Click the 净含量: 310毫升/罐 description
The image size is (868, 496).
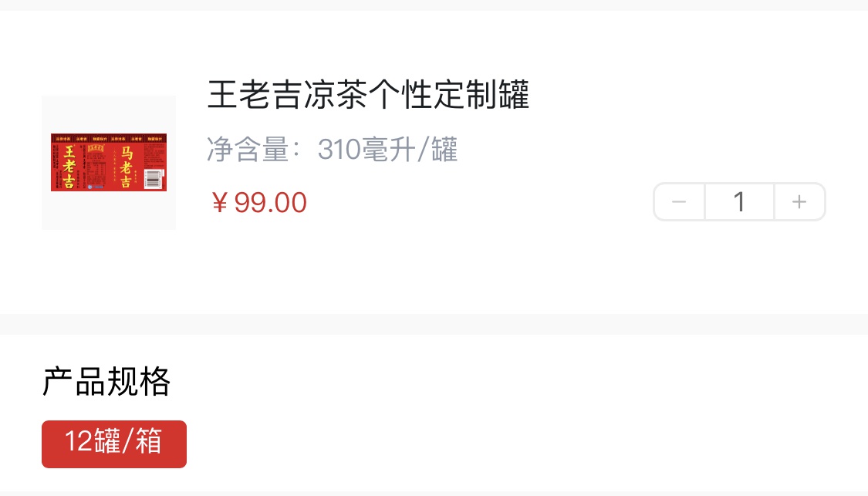pos(332,150)
